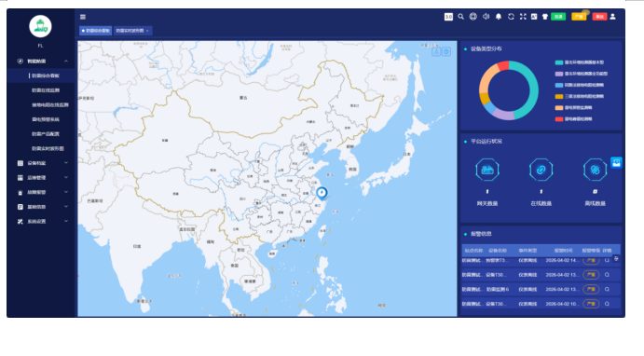Enter fullscreen with the expand arrows icon
This screenshot has width=644, height=356.
[523, 17]
